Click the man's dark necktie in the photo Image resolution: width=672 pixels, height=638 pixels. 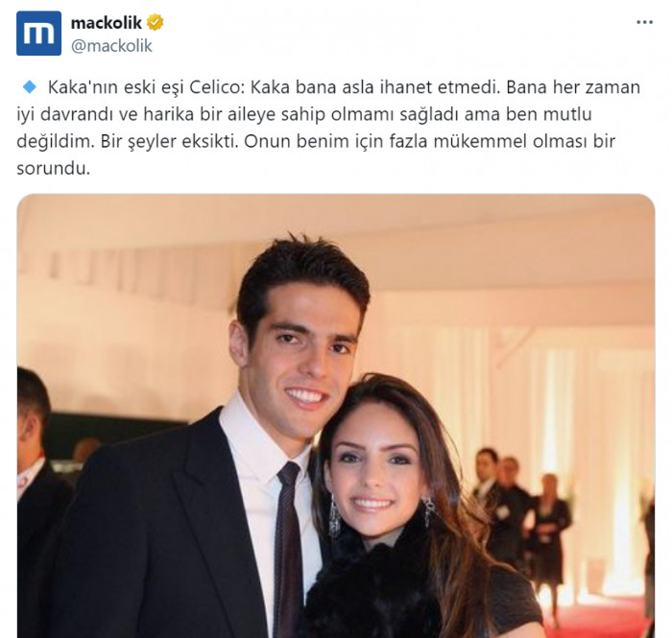pos(288,548)
